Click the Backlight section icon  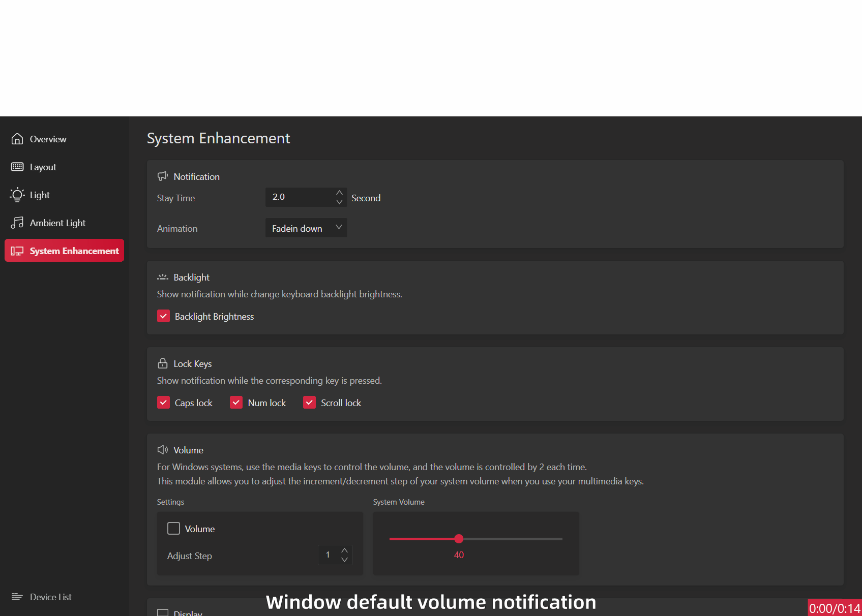click(163, 277)
